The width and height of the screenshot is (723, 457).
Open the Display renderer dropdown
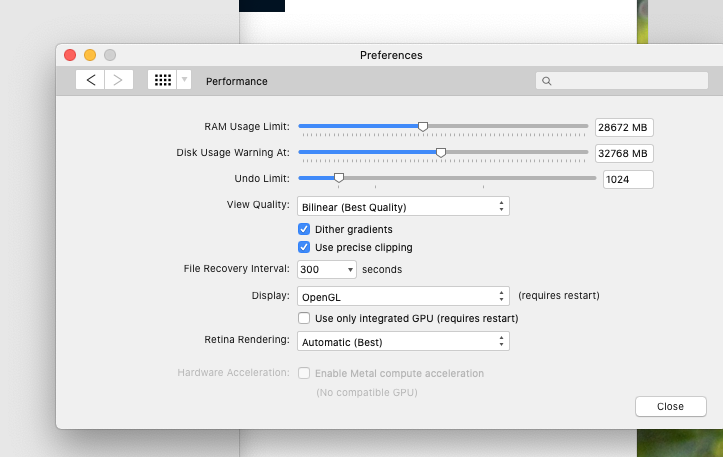click(x=403, y=297)
